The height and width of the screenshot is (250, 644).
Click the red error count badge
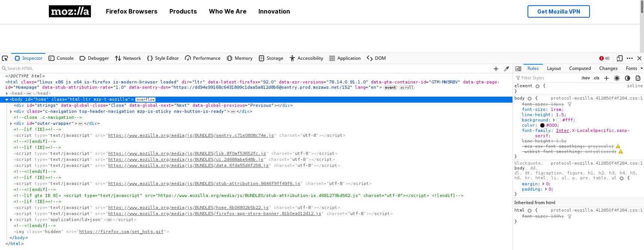tap(604, 58)
